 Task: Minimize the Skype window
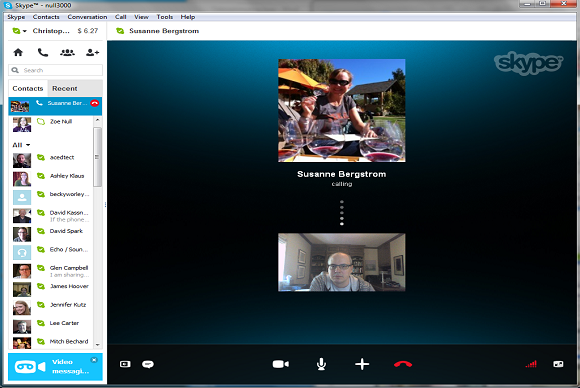pyautogui.click(x=527, y=4)
